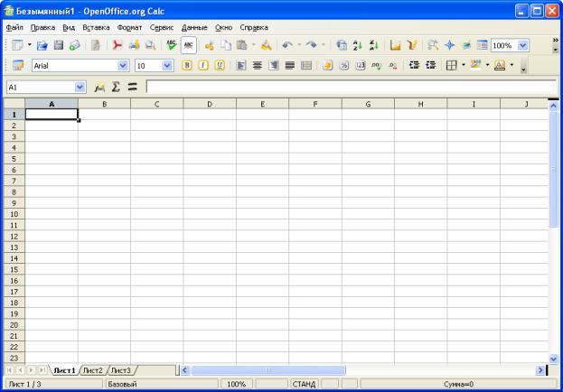Screen dimensions: 563x392
Task: Click the Edit File icon
Action: 96,45
